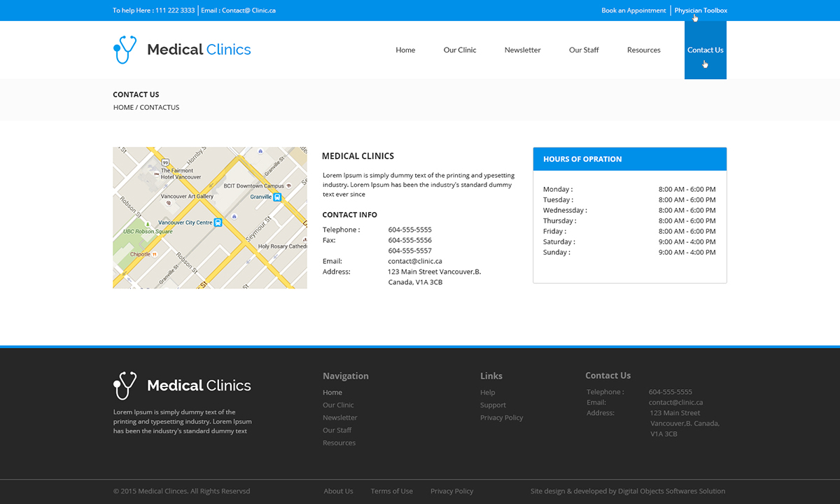Click the BCIT Downtown Campus marker on map

(x=288, y=186)
